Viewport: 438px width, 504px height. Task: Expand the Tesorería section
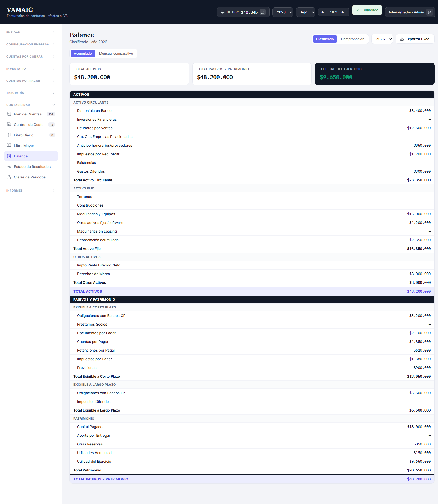click(31, 93)
